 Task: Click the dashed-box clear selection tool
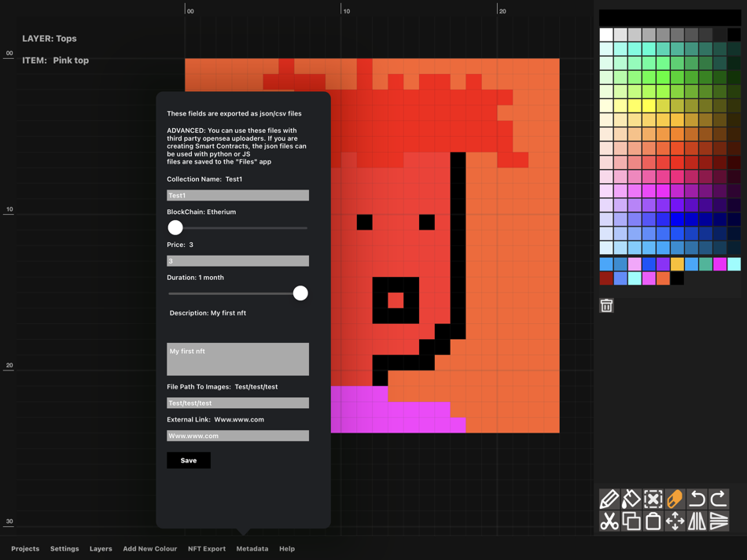(x=653, y=499)
